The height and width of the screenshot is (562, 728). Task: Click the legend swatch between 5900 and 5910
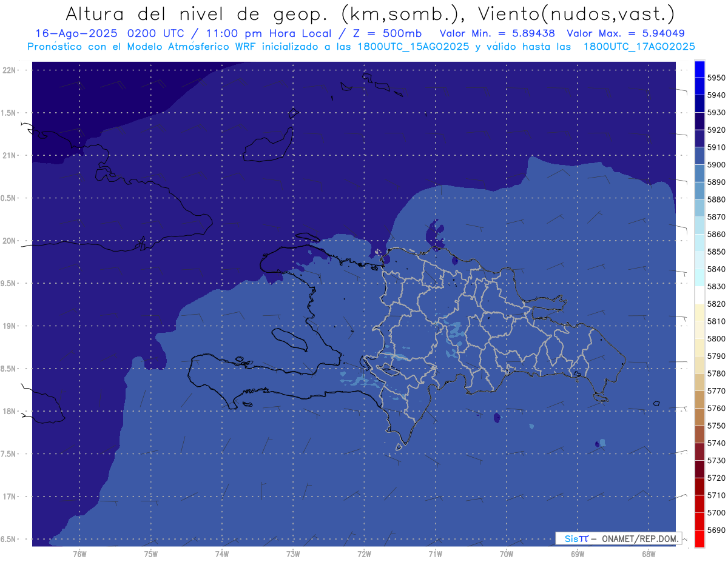click(699, 156)
